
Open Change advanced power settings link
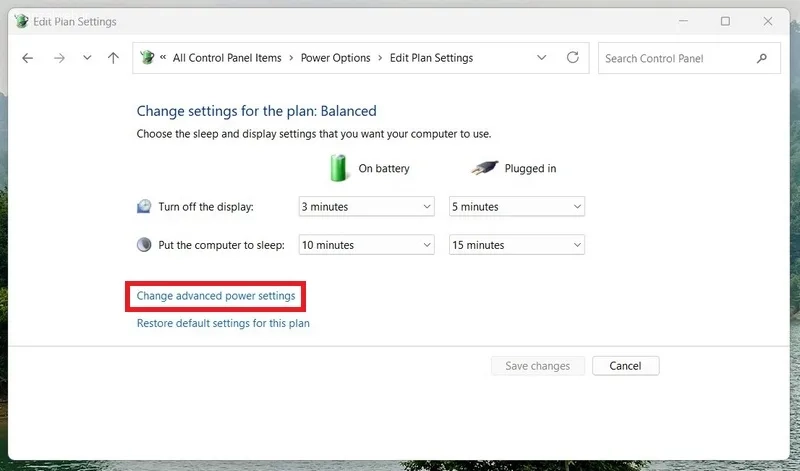pyautogui.click(x=216, y=296)
